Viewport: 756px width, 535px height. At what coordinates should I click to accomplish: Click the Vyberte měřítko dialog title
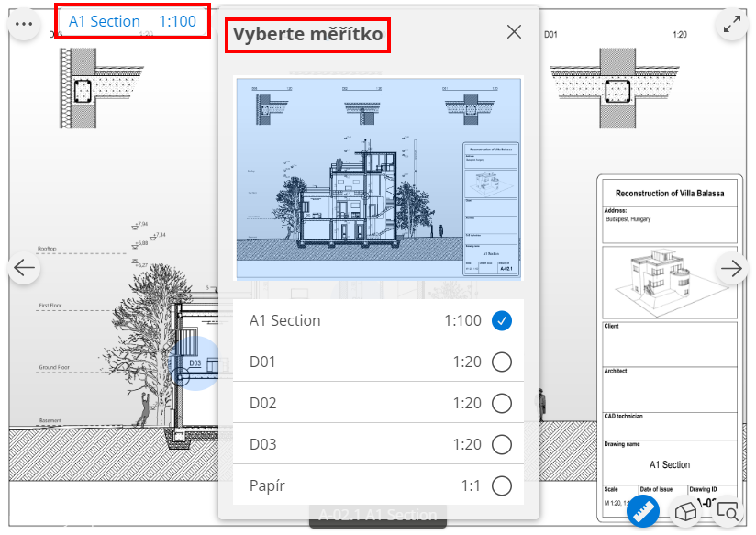(307, 35)
